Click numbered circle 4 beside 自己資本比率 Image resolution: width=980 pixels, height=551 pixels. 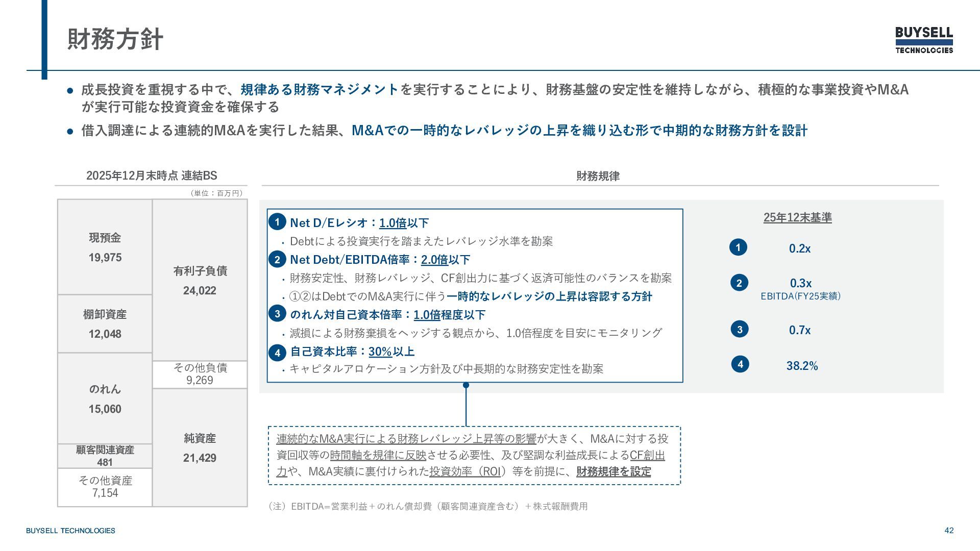[277, 352]
